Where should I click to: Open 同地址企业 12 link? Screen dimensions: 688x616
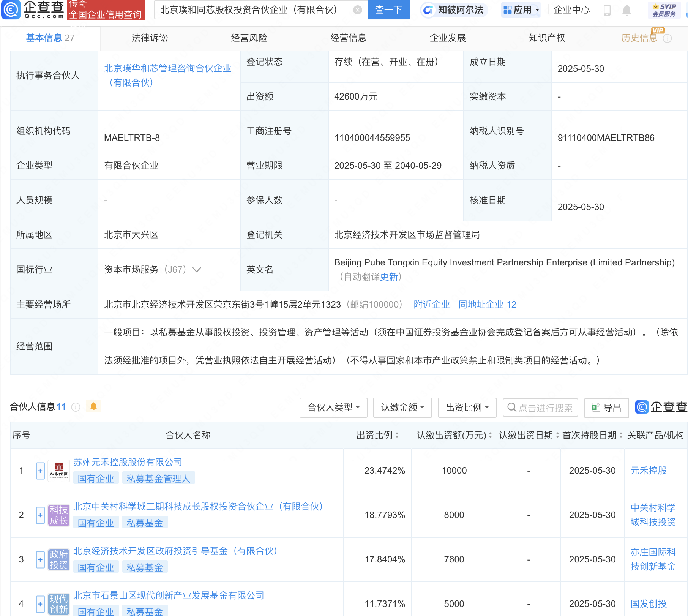487,305
